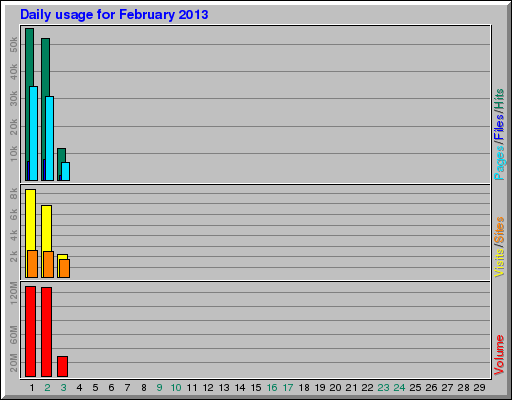
Task: Click the '8k' y-axis label
Action: [x=13, y=193]
